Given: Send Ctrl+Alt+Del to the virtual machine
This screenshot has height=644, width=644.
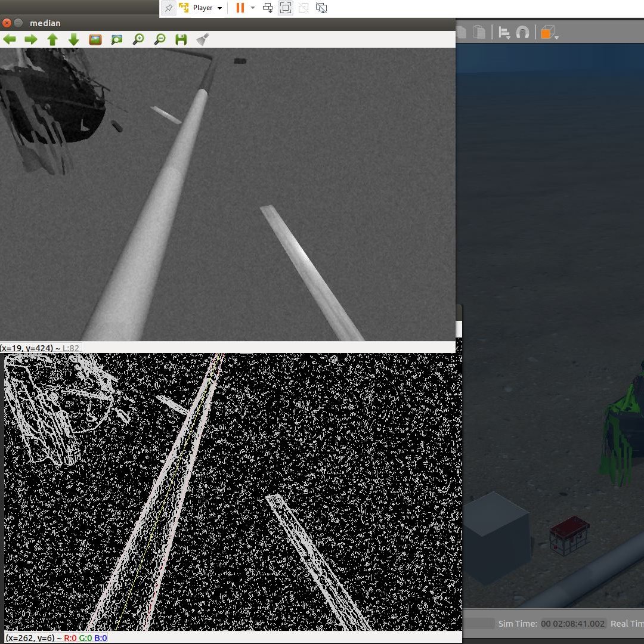Looking at the screenshot, I should click(x=268, y=8).
